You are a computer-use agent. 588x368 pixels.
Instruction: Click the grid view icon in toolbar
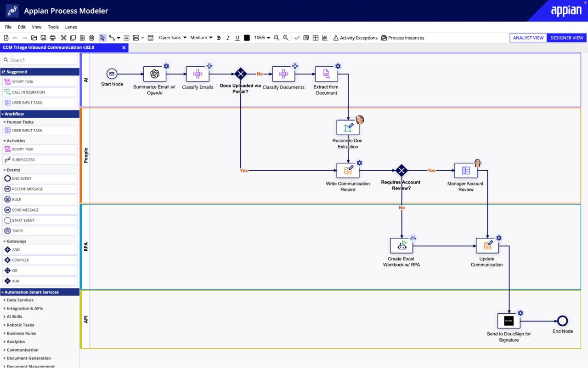tap(316, 38)
